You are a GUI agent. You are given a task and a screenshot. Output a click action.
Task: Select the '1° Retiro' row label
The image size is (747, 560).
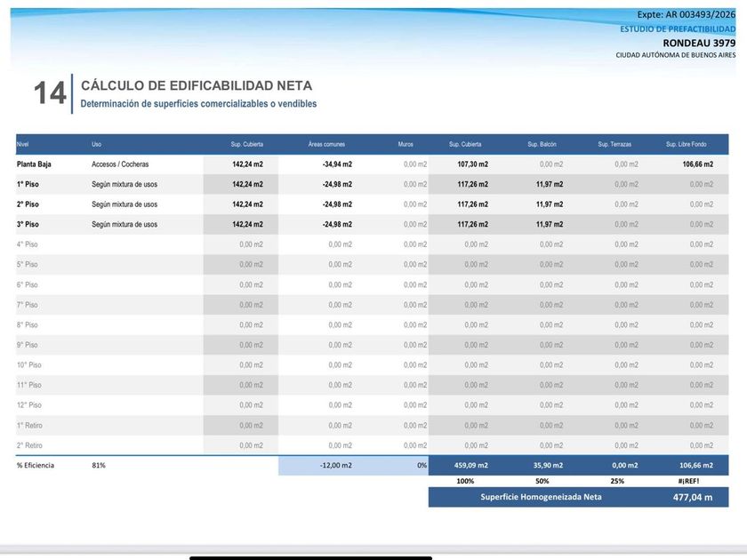(29, 425)
